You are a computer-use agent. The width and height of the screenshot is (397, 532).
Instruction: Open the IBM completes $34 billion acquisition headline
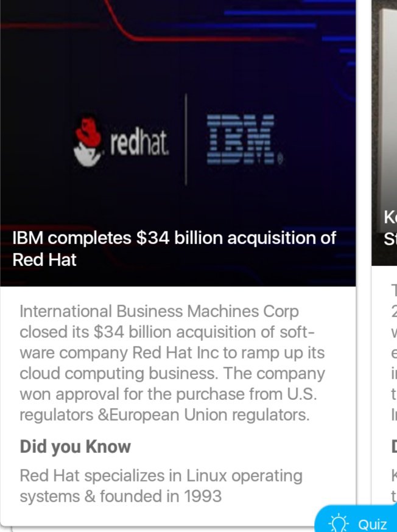[174, 248]
